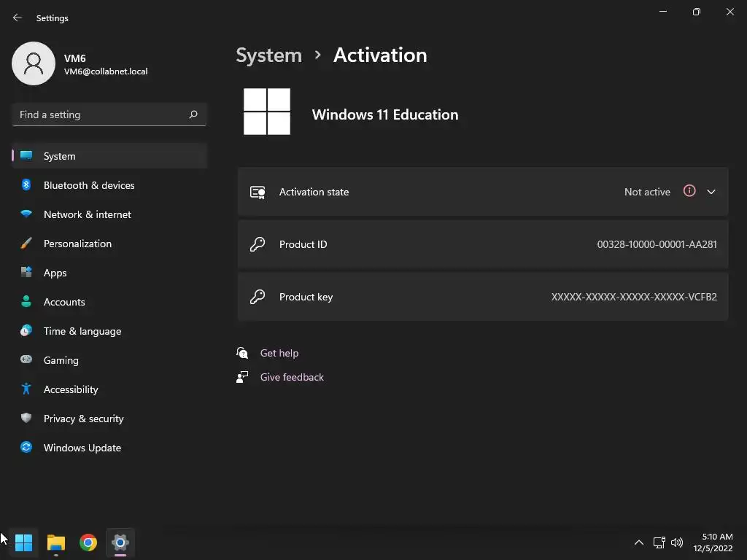
Task: Open File Explorer from the taskbar
Action: (x=55, y=542)
